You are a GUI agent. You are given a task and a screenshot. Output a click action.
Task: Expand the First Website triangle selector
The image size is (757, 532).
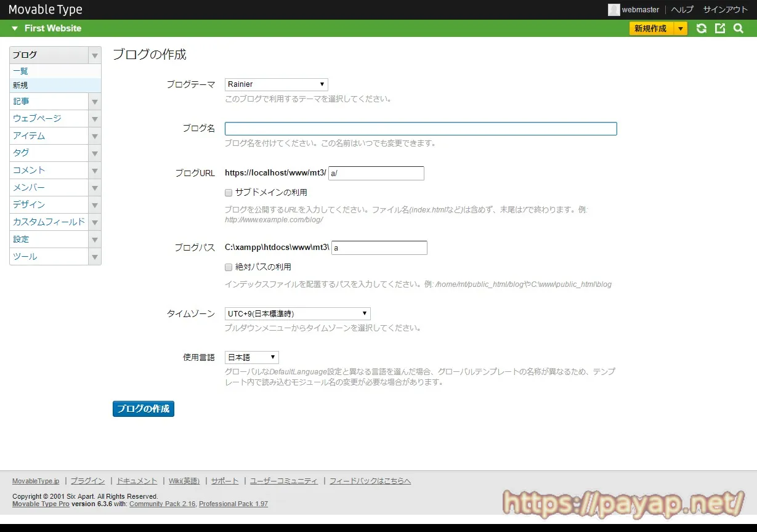click(15, 28)
